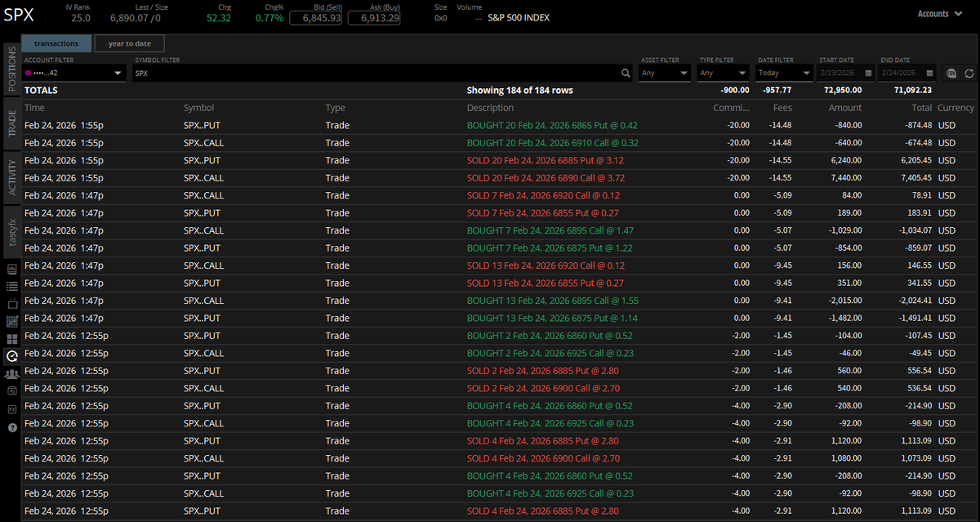The image size is (980, 522).
Task: Open the FZ sidebar icon
Action: (12, 409)
